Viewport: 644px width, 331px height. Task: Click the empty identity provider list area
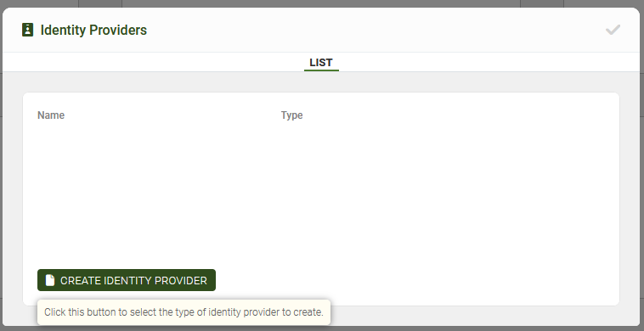[321, 193]
